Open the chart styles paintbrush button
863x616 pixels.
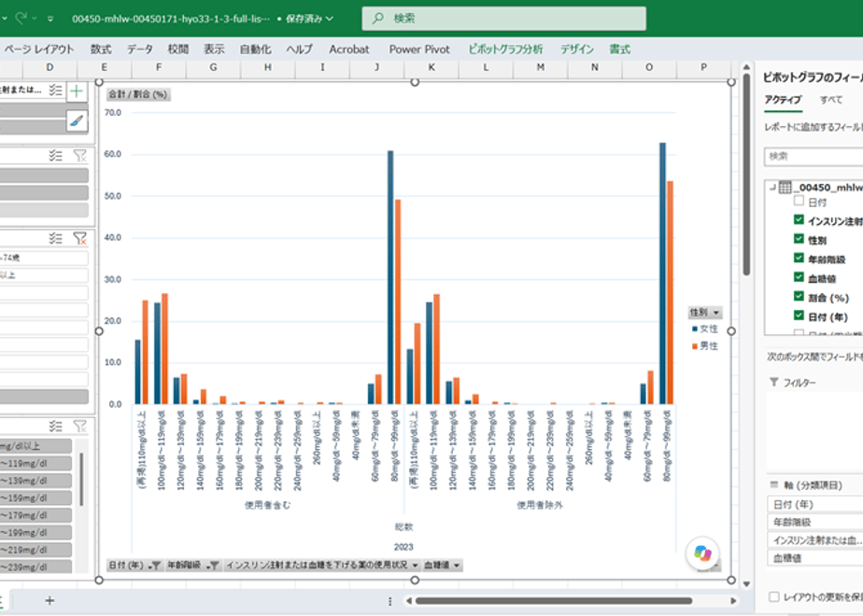tap(77, 119)
